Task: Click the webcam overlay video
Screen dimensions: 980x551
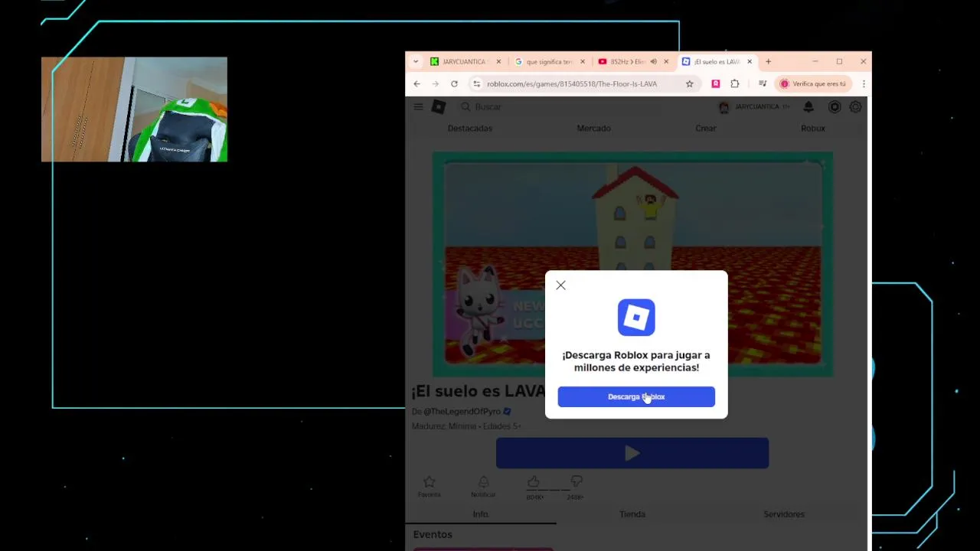Action: click(134, 109)
